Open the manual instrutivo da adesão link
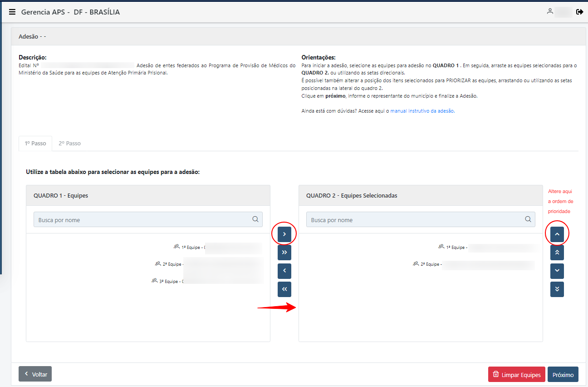Image resolution: width=588 pixels, height=387 pixels. pos(422,111)
